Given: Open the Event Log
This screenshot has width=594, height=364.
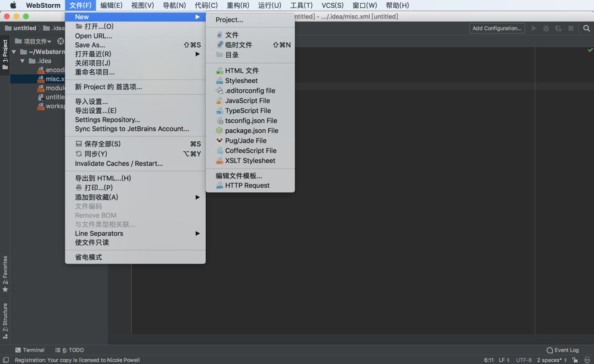Looking at the screenshot, I should click(x=562, y=350).
